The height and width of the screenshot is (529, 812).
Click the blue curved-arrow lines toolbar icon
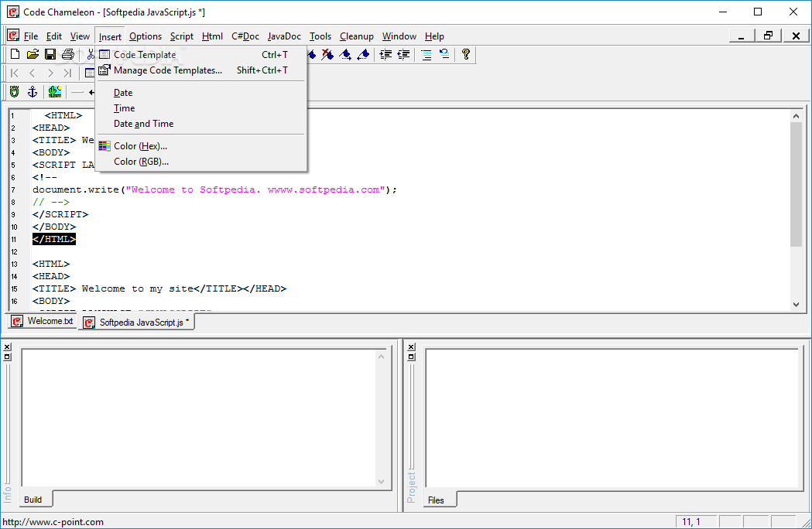444,54
